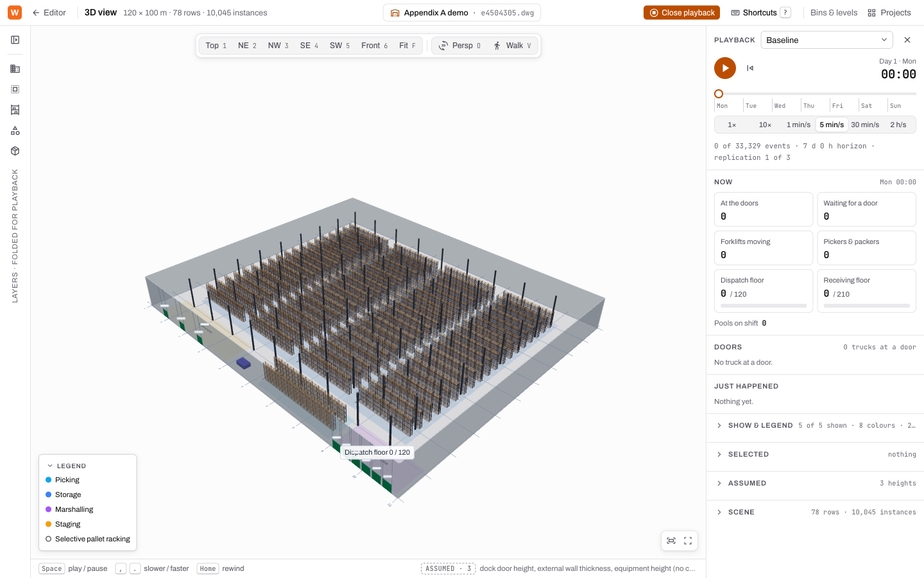Select the SE view preset
The height and width of the screenshot is (578, 924).
pos(309,46)
